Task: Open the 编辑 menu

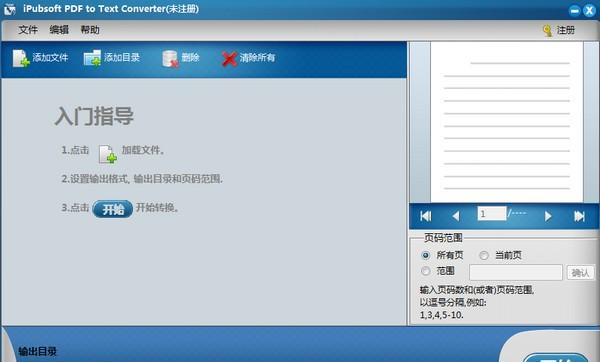Action: point(59,30)
